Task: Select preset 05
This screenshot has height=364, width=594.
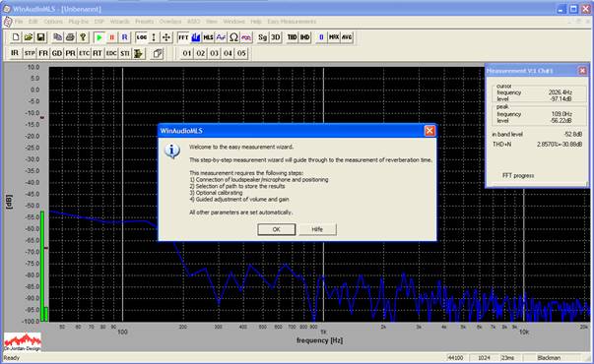Action: coord(241,53)
